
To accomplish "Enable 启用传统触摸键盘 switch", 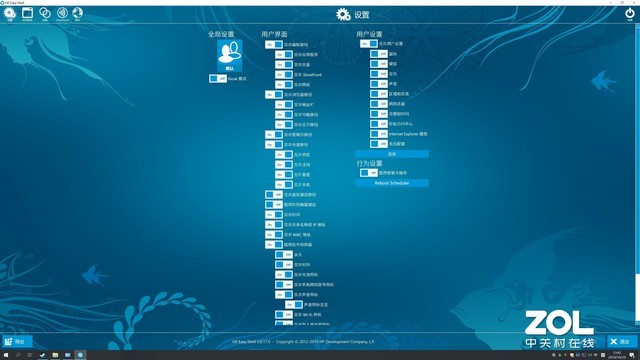I will (x=274, y=204).
